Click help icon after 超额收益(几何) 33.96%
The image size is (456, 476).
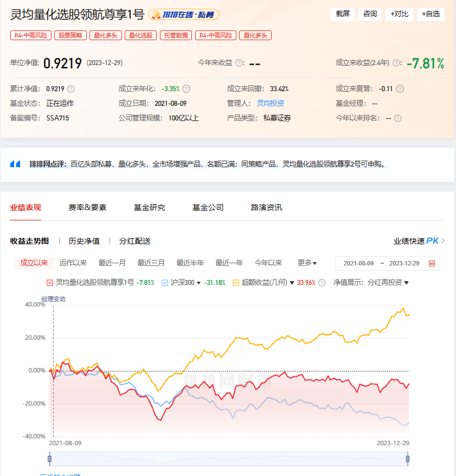click(322, 283)
